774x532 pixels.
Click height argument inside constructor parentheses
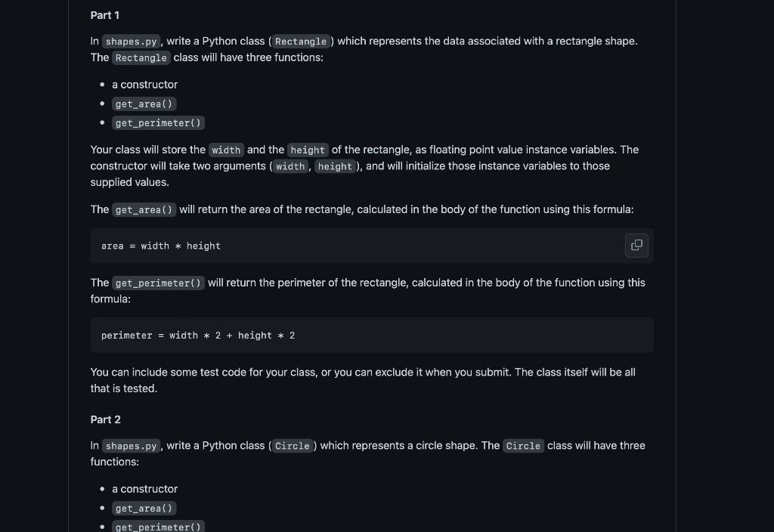click(335, 166)
